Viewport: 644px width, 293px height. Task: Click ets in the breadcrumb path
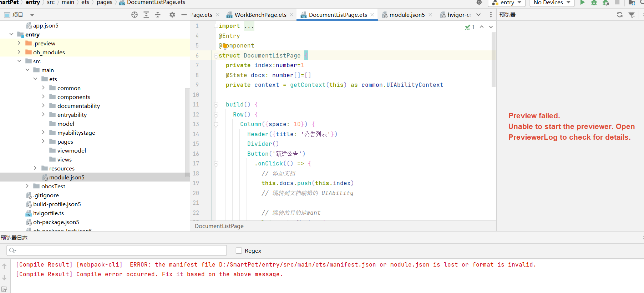point(85,2)
